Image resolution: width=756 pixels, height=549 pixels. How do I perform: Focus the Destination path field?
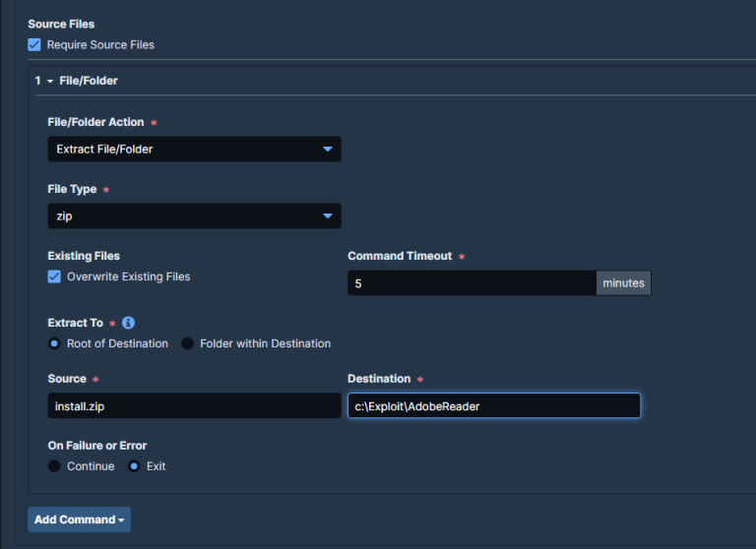pyautogui.click(x=493, y=405)
